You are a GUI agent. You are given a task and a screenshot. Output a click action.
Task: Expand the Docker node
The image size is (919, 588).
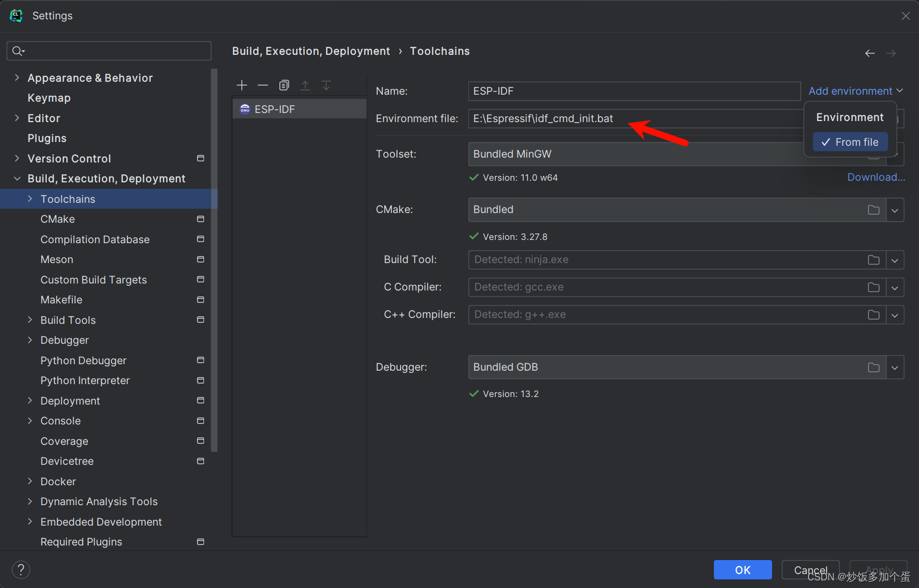30,481
